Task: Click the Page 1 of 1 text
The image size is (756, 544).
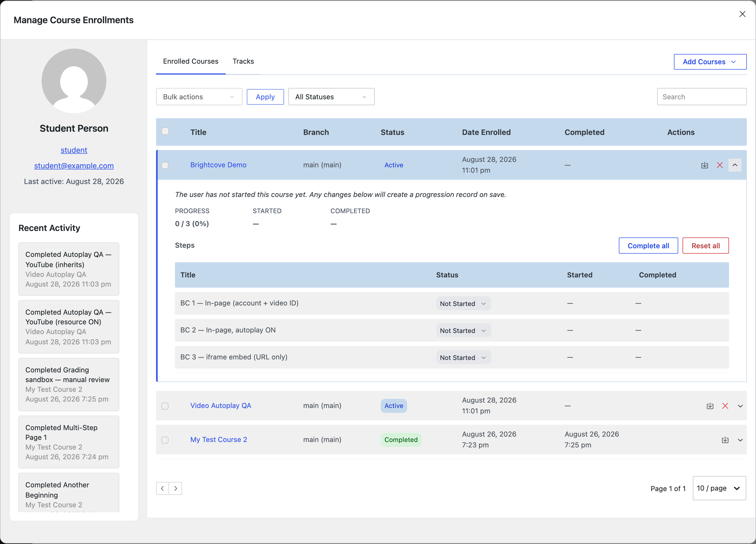Action: pyautogui.click(x=668, y=488)
